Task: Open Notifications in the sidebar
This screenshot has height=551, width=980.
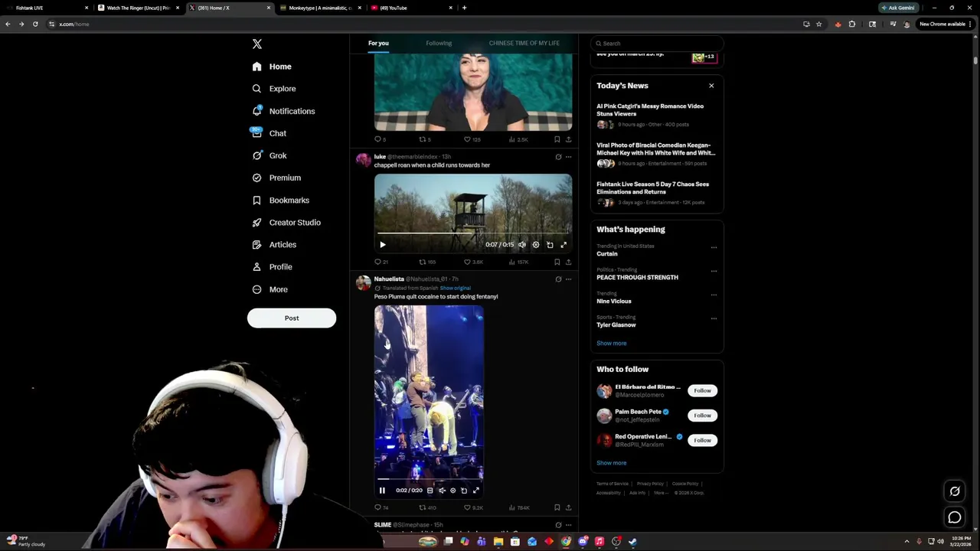Action: [x=283, y=111]
